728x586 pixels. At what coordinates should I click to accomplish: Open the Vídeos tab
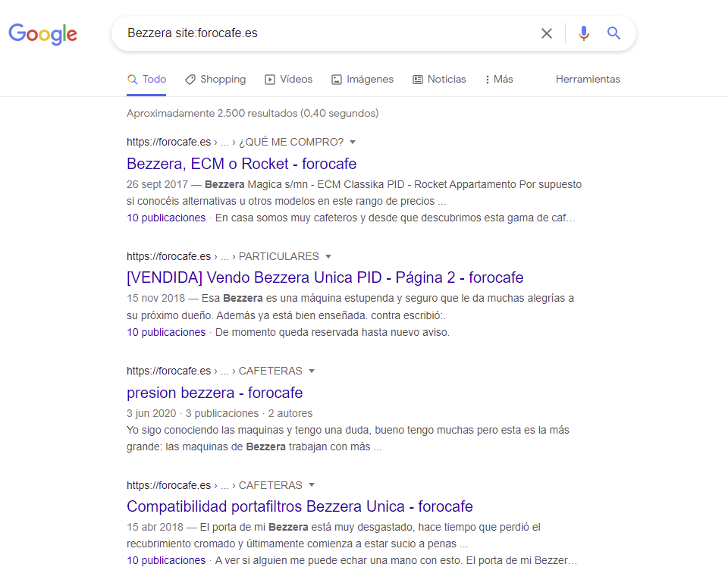pos(288,80)
